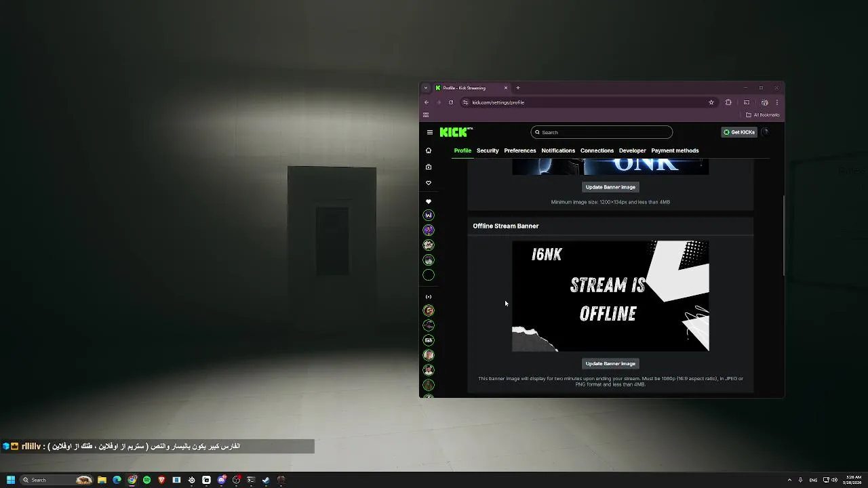The width and height of the screenshot is (868, 488).
Task: Open the apps grid icon in bookmarks bar
Action: coord(426,115)
